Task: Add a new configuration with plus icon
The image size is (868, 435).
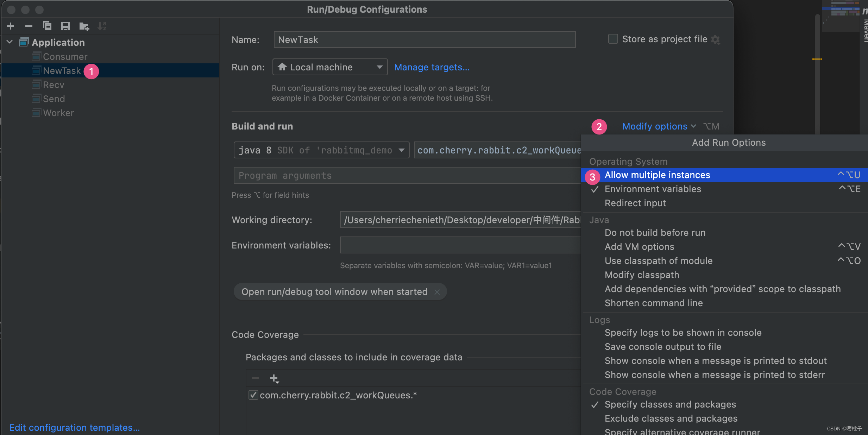Action: (x=11, y=26)
